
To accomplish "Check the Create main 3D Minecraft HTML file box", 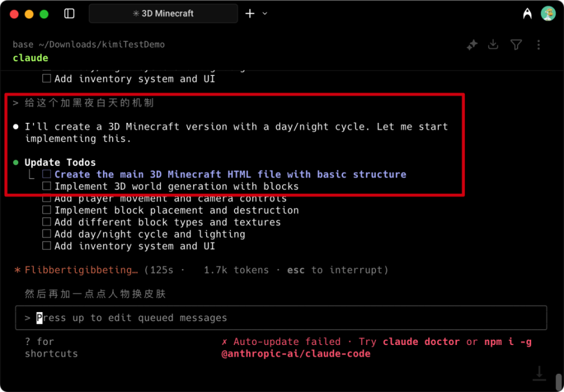I will pyautogui.click(x=47, y=175).
